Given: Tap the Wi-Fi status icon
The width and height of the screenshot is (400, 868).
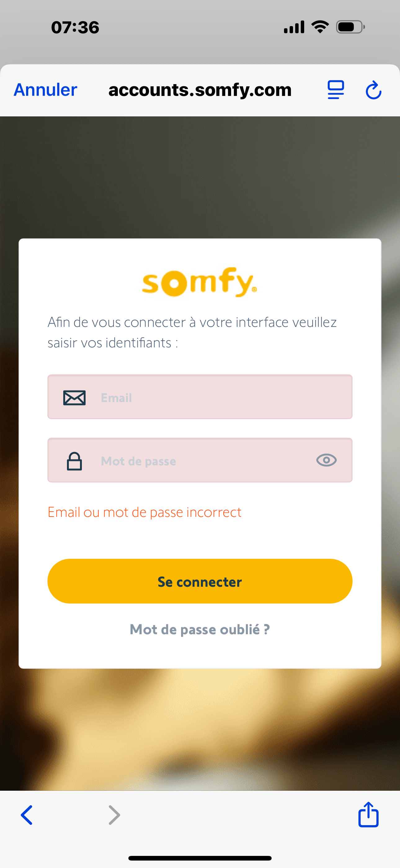Looking at the screenshot, I should tap(320, 27).
